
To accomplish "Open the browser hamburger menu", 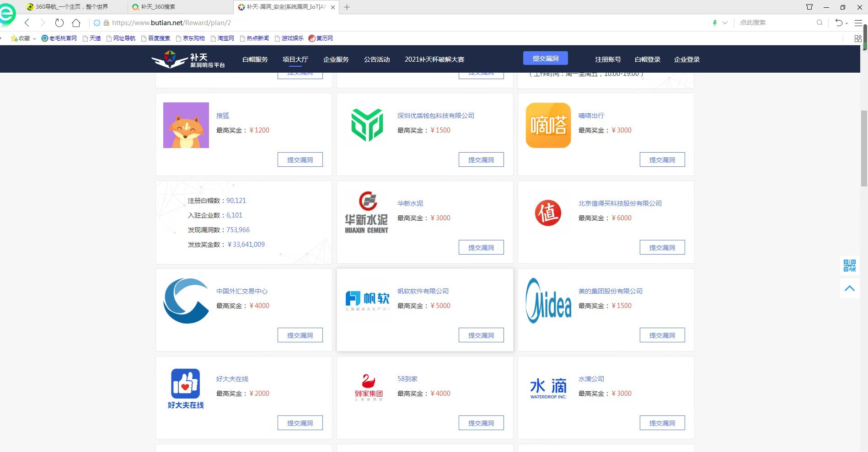I will pyautogui.click(x=858, y=22).
